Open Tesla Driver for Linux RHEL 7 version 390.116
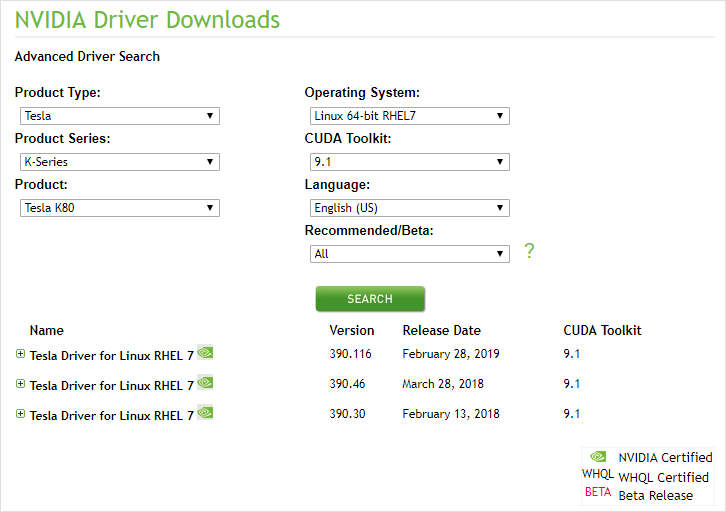This screenshot has width=726, height=512. (112, 356)
